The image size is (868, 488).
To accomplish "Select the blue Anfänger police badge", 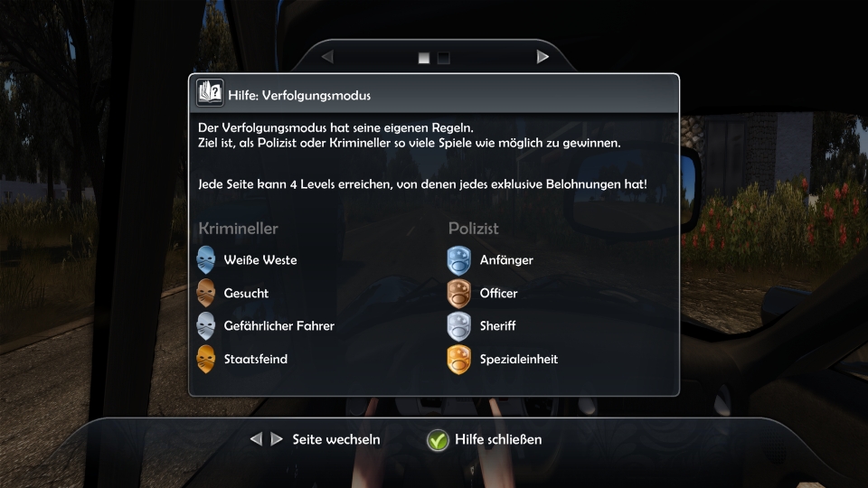I will [459, 260].
